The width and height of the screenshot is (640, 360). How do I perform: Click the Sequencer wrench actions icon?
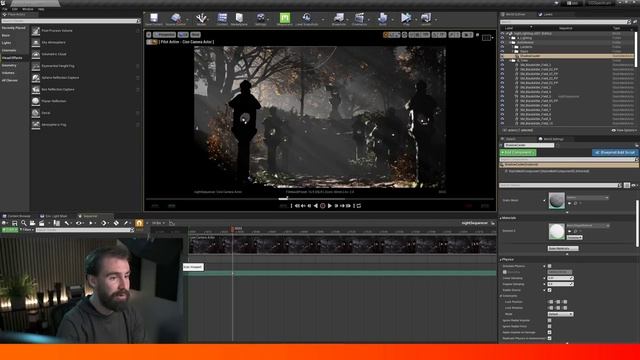tap(67, 223)
